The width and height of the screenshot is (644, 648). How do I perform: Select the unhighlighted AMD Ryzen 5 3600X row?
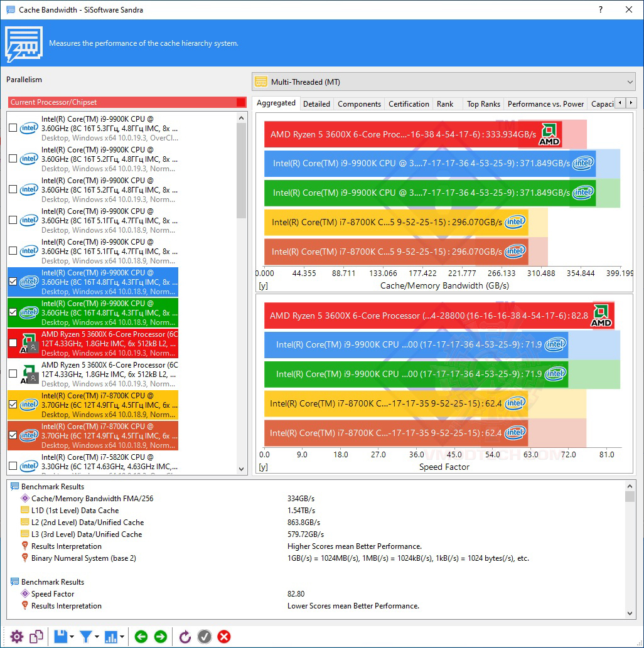[x=93, y=374]
